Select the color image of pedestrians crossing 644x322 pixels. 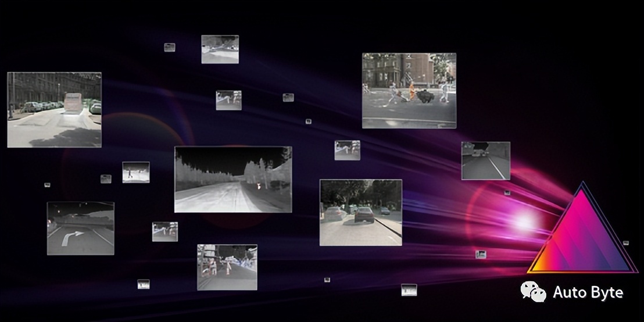tap(409, 91)
